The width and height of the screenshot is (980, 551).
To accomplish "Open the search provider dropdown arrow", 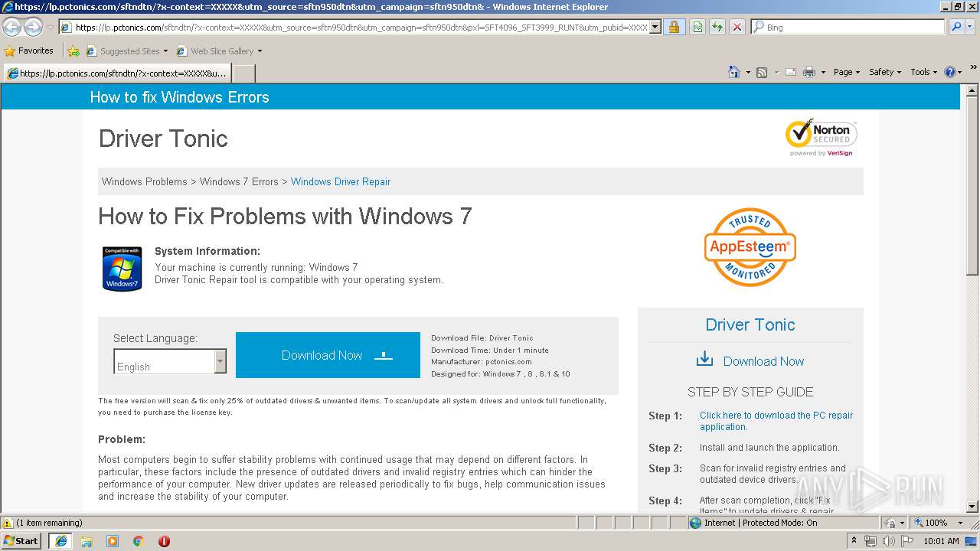I will pyautogui.click(x=969, y=27).
